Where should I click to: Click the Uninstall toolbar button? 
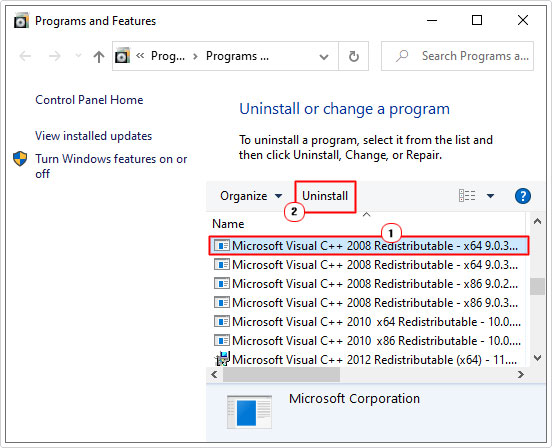pos(325,196)
